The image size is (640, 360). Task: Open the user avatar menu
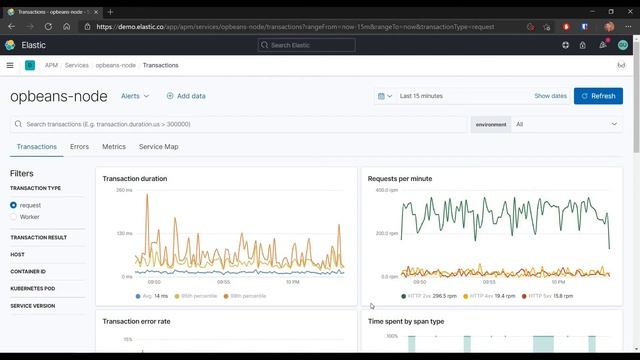click(622, 45)
